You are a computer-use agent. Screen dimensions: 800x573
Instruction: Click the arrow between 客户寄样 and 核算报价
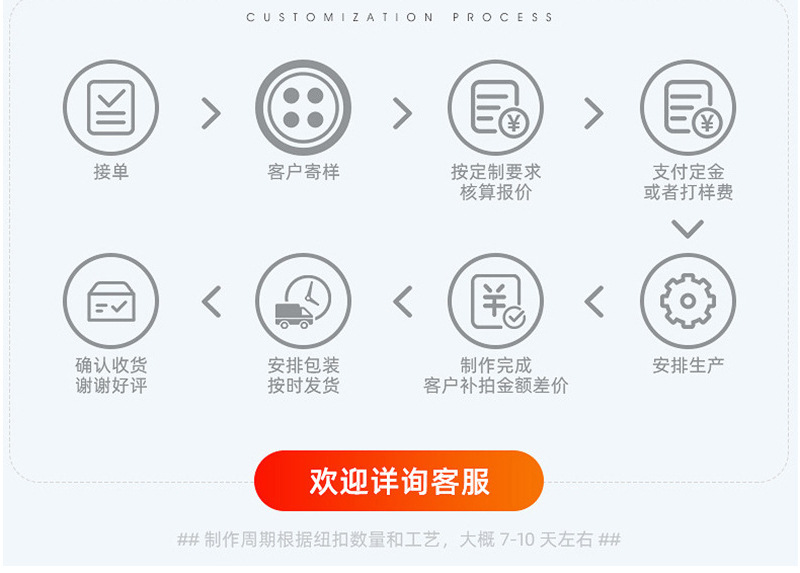click(x=403, y=113)
